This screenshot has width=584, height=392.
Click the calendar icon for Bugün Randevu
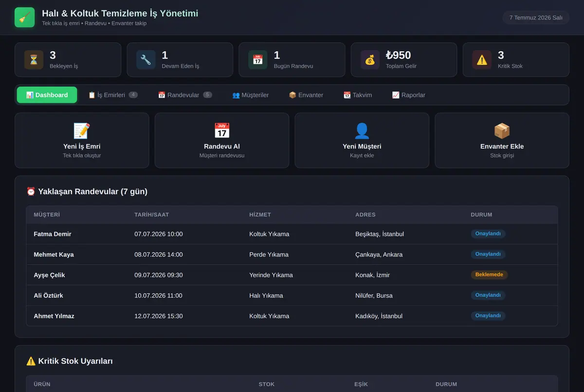[x=258, y=60]
